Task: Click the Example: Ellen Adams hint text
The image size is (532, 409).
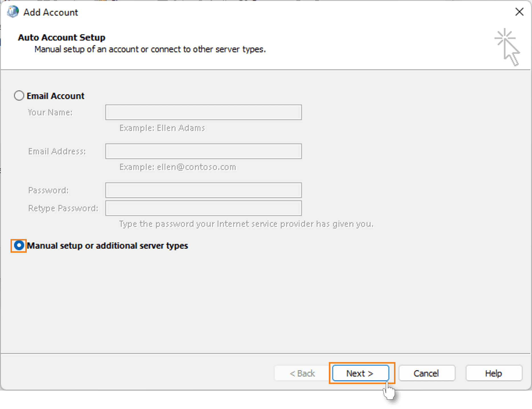Action: [x=162, y=128]
